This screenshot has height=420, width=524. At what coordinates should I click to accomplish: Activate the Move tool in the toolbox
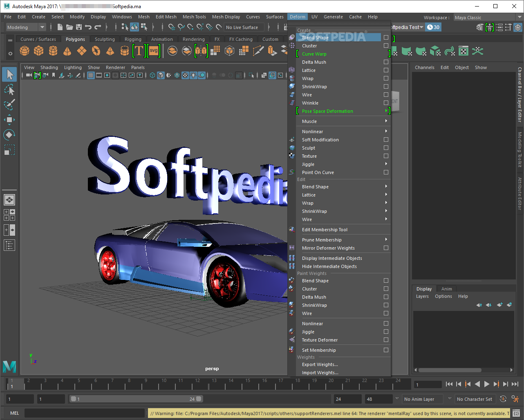[x=9, y=119]
